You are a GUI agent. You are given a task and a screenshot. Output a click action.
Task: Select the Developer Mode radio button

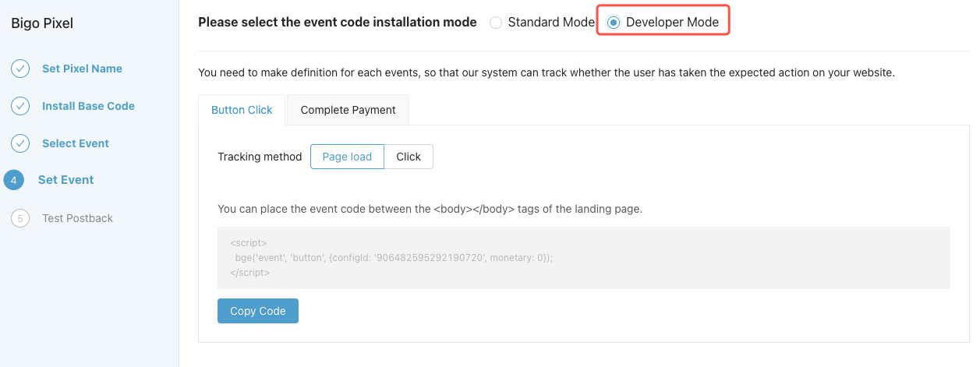click(614, 23)
